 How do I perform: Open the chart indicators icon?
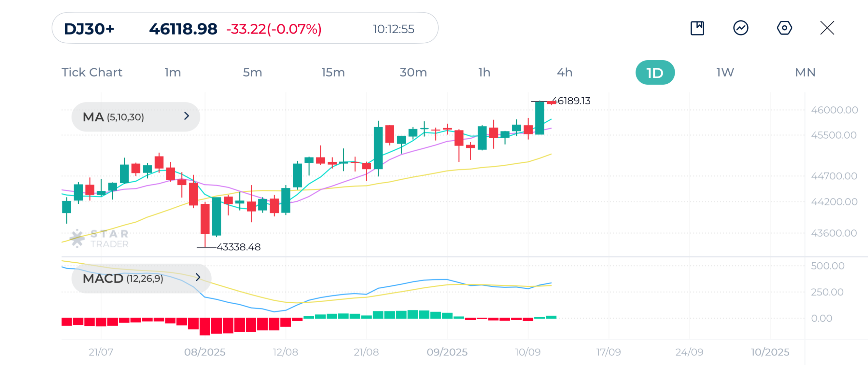point(741,28)
